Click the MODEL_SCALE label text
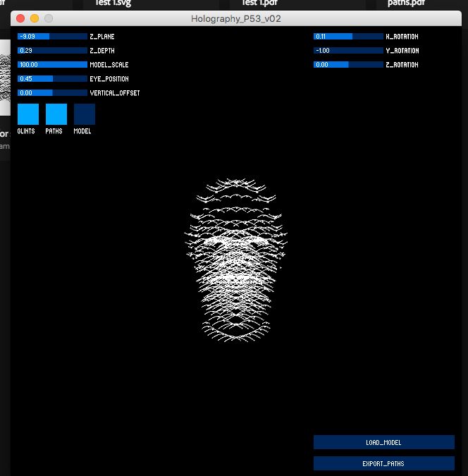This screenshot has height=476, width=468. coord(109,65)
